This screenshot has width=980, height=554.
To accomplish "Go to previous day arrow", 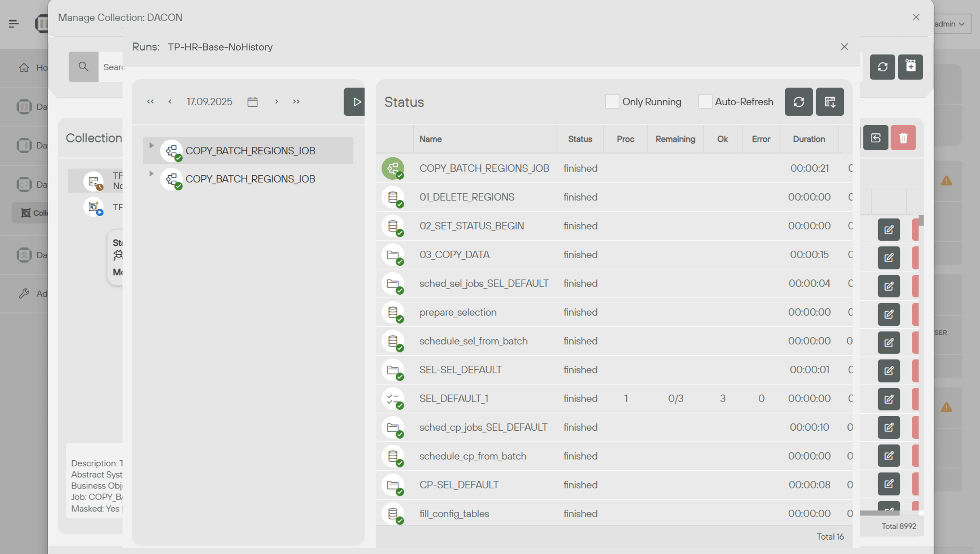I will pyautogui.click(x=170, y=102).
